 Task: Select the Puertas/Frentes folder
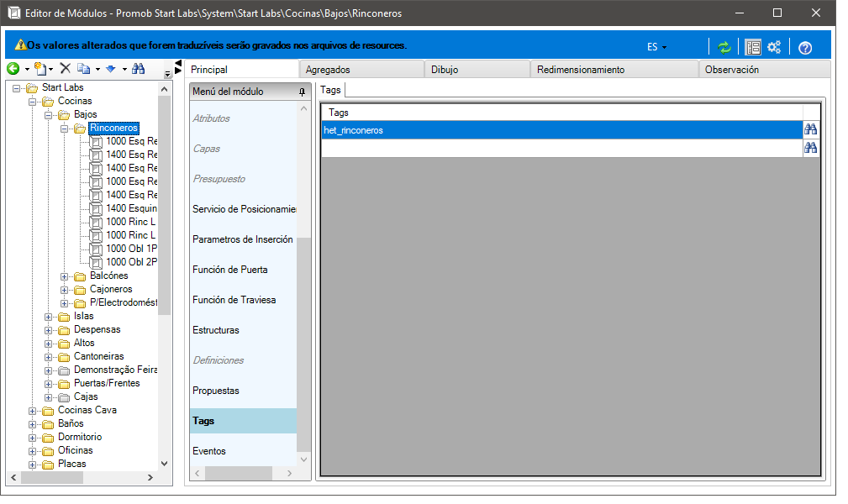(x=107, y=383)
